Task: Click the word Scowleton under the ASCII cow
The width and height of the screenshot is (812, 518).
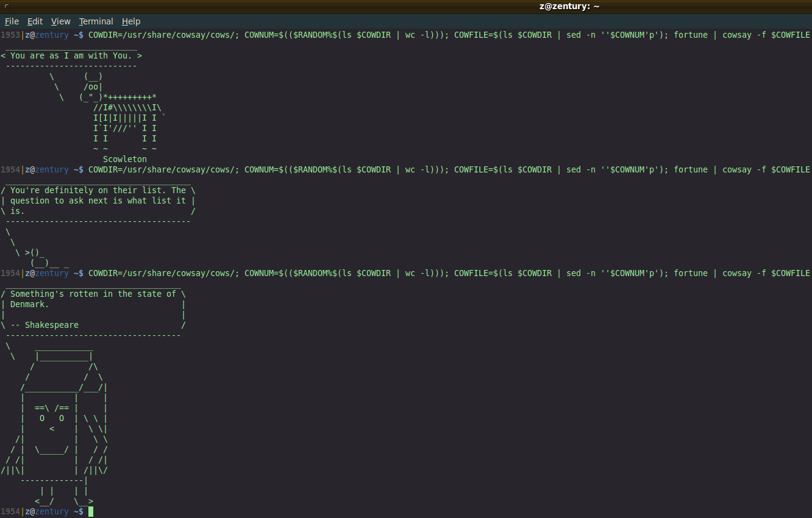Action: tap(125, 159)
